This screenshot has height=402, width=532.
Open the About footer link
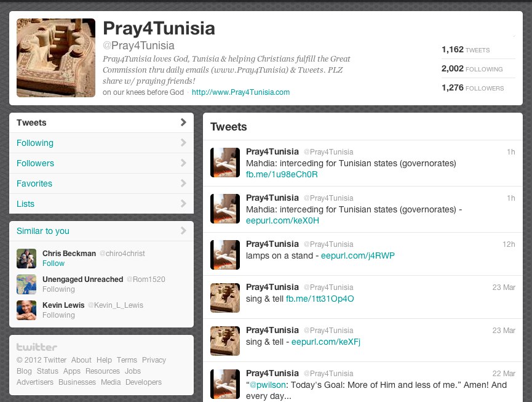(81, 360)
